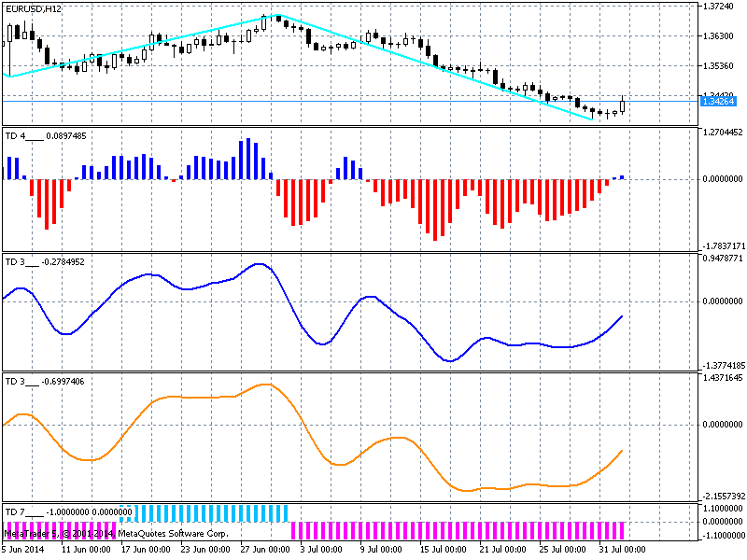The width and height of the screenshot is (747, 560).
Task: Click the 15 Jul 00:00 time label
Action: click(443, 549)
